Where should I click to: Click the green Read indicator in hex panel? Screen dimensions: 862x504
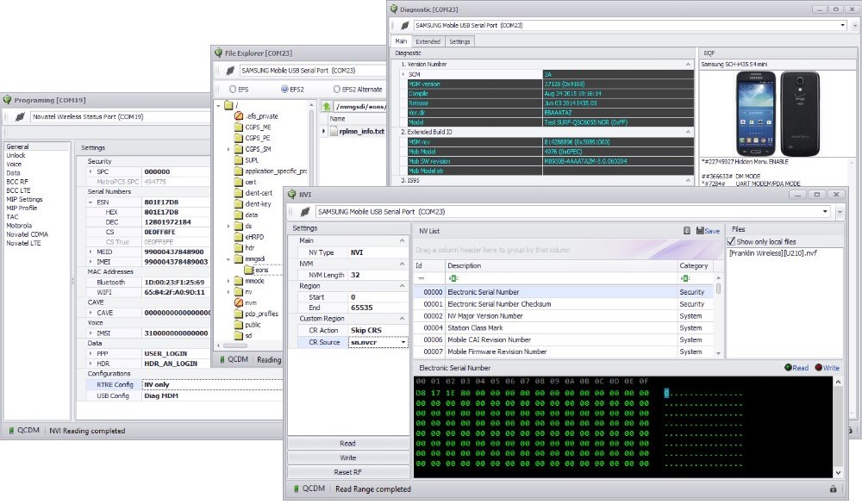pos(789,368)
